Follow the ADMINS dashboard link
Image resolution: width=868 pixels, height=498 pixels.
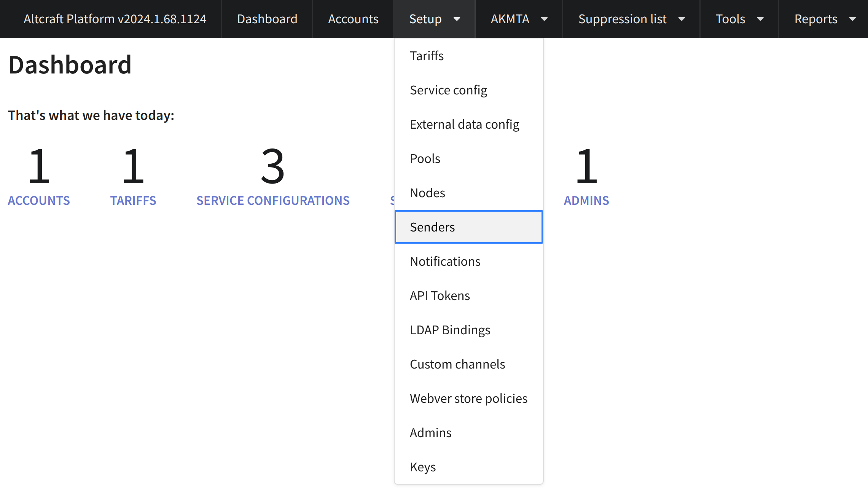pos(586,200)
